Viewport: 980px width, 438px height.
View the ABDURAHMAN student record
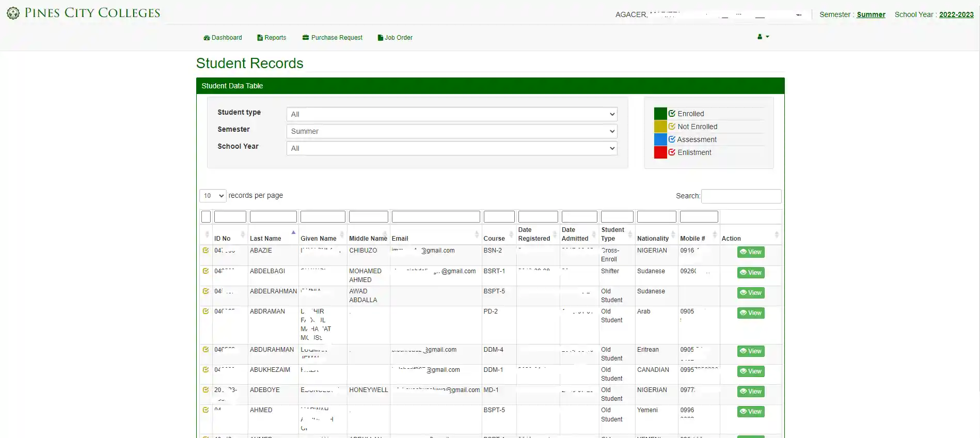(751, 351)
